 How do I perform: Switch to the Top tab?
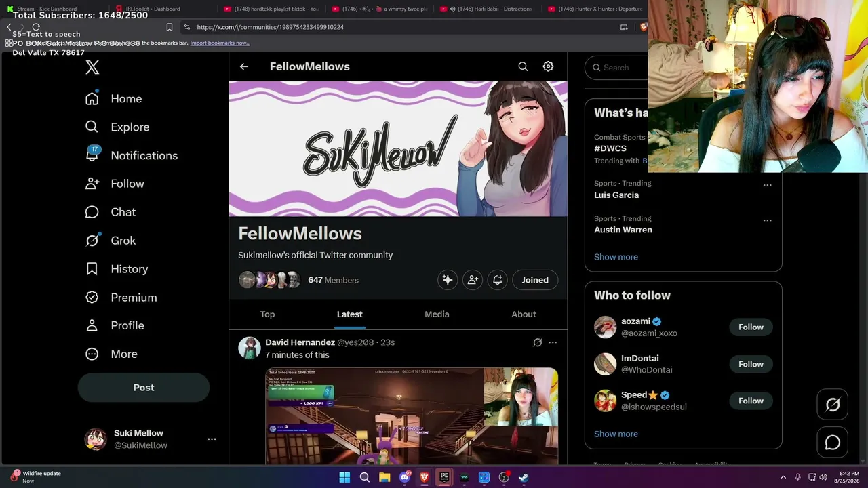[x=267, y=314]
